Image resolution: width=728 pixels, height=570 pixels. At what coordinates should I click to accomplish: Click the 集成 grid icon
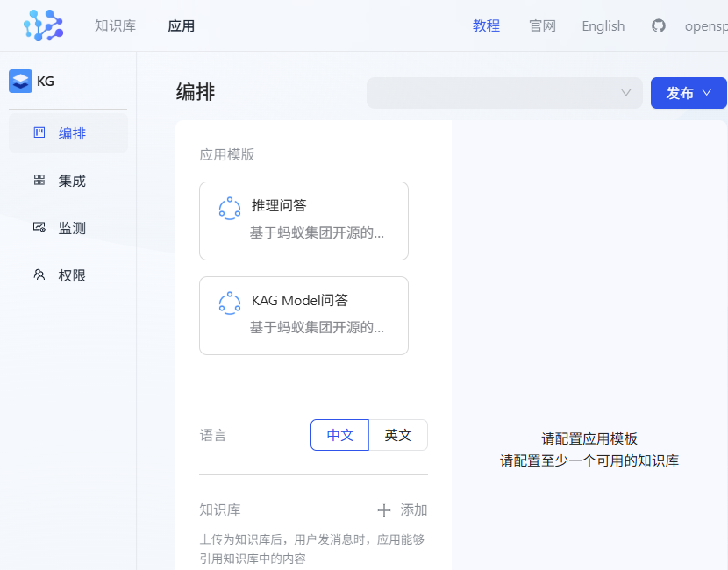click(39, 180)
